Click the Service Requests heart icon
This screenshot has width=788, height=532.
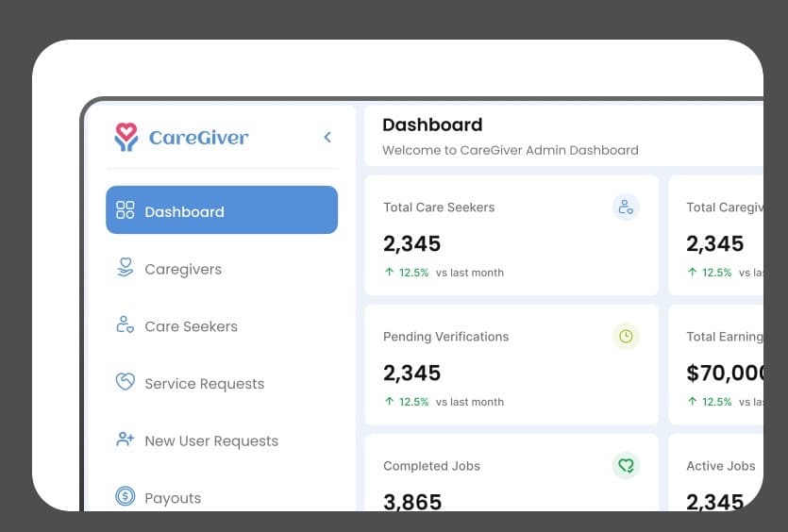(x=126, y=382)
